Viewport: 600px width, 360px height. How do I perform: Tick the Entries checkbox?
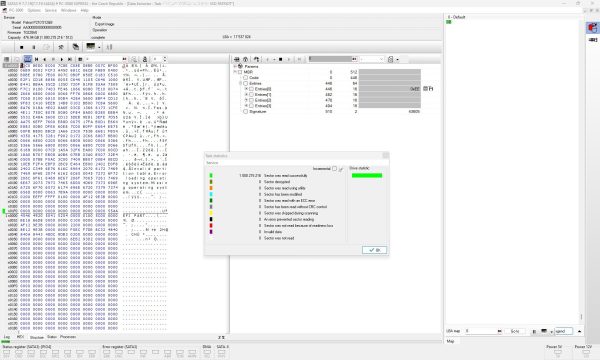click(x=246, y=83)
